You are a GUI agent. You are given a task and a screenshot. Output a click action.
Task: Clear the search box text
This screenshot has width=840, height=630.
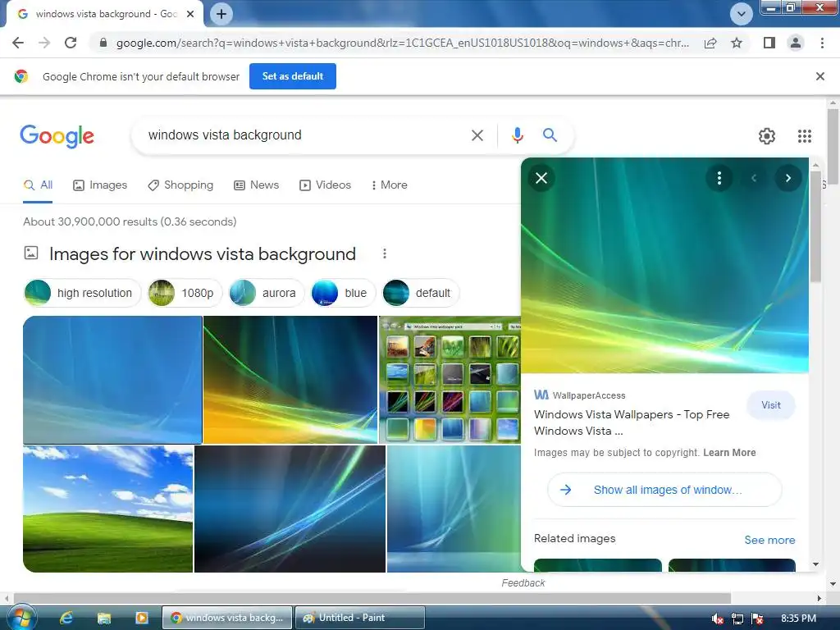(477, 135)
